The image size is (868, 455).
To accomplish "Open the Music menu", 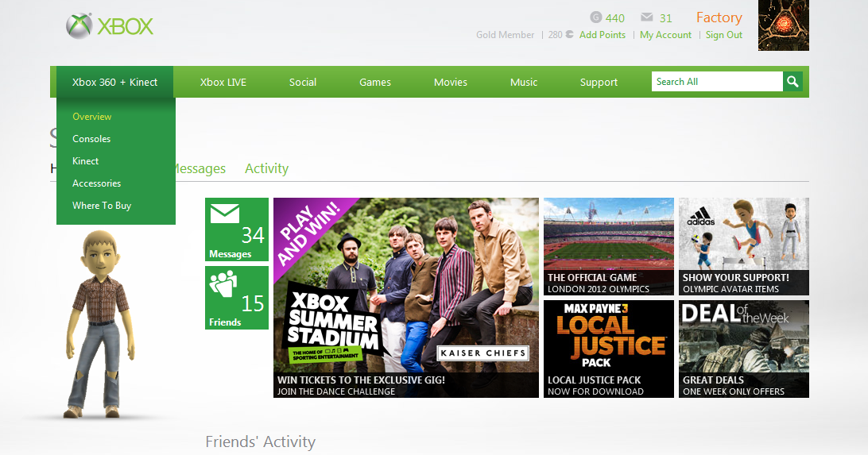I will click(524, 82).
